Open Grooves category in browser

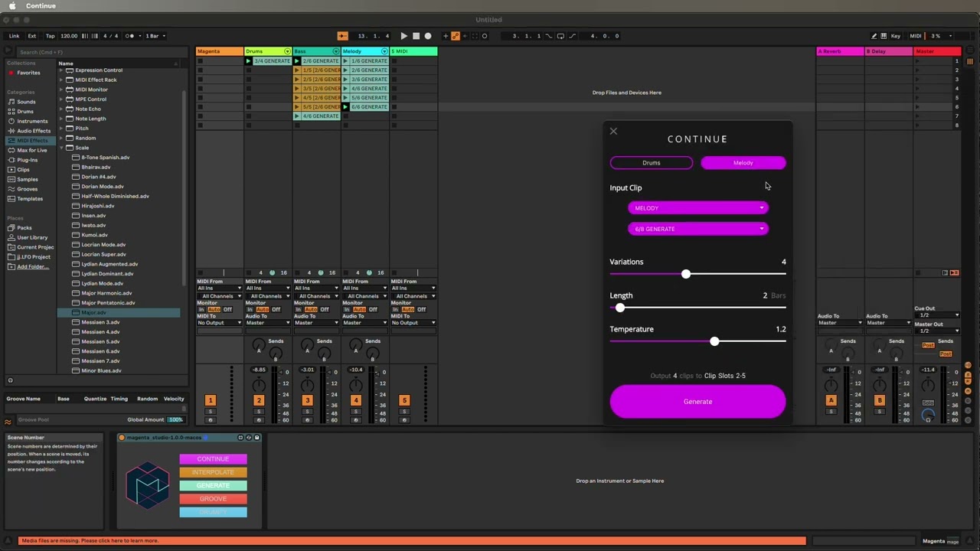[x=28, y=189]
